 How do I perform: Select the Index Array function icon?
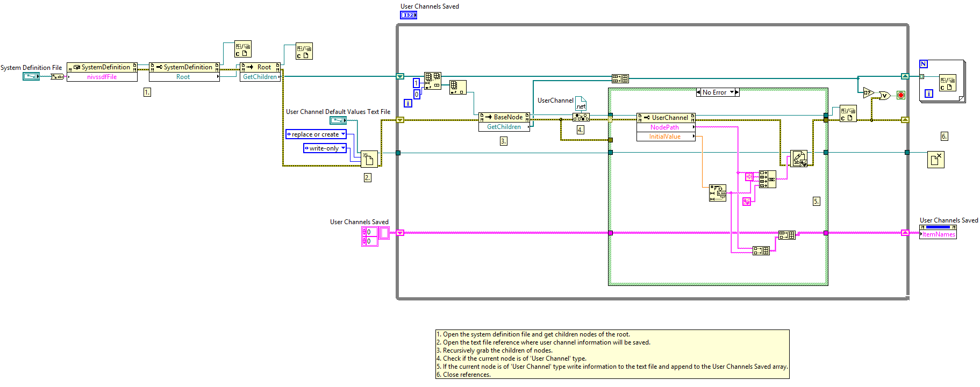click(458, 88)
